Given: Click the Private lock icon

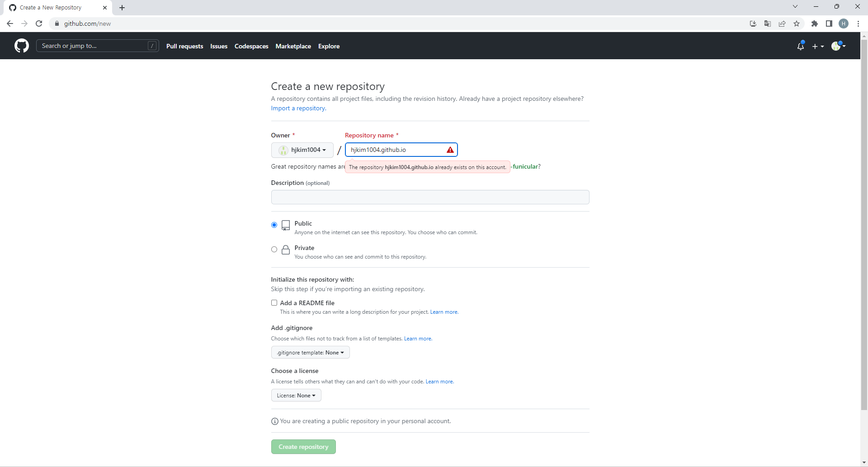Looking at the screenshot, I should (x=286, y=250).
